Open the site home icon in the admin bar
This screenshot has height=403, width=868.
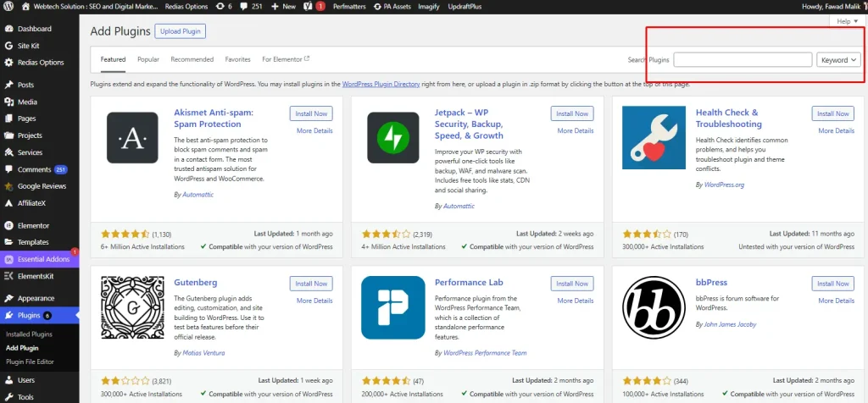click(25, 7)
